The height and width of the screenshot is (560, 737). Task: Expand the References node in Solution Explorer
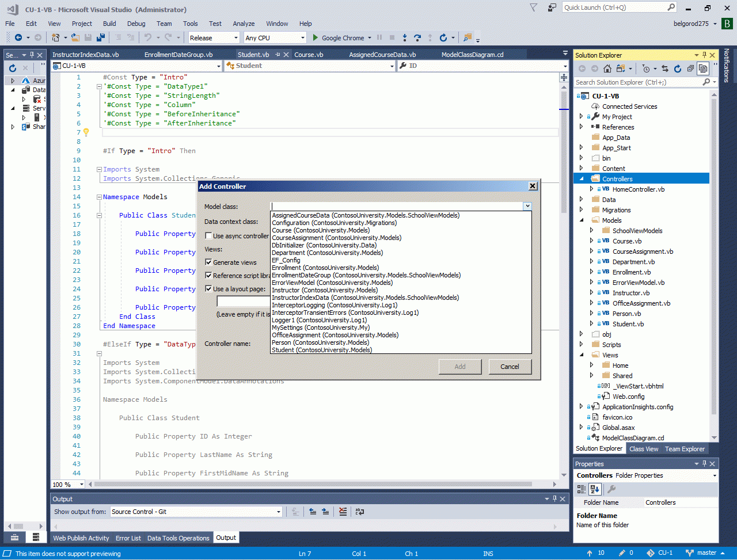(582, 127)
